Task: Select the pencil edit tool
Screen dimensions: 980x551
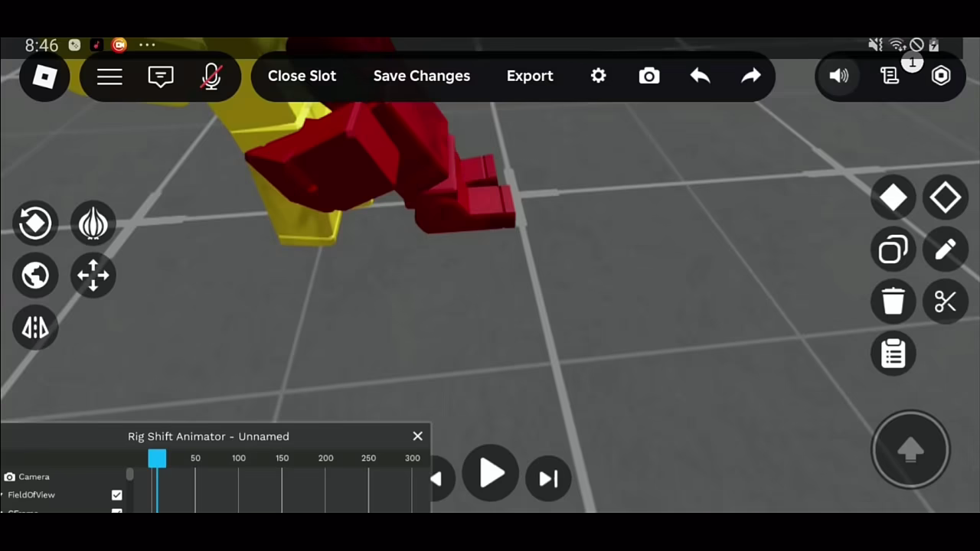Action: point(946,249)
